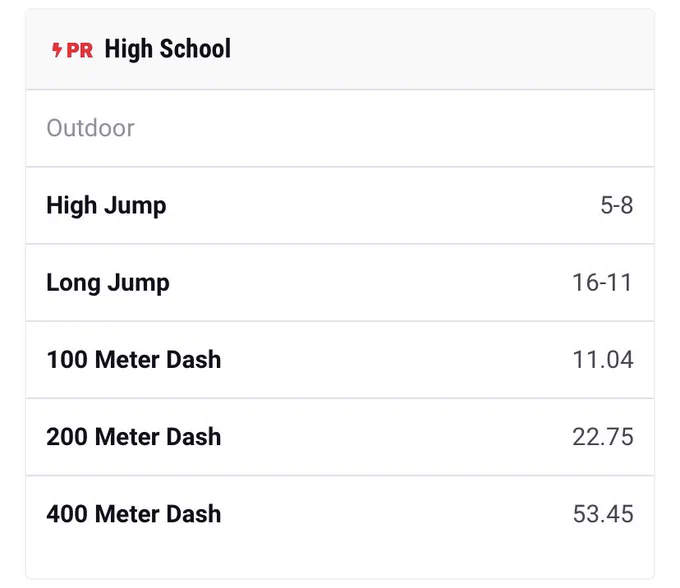This screenshot has height=588, width=680.
Task: Click the 22.75 time result
Action: (x=603, y=437)
